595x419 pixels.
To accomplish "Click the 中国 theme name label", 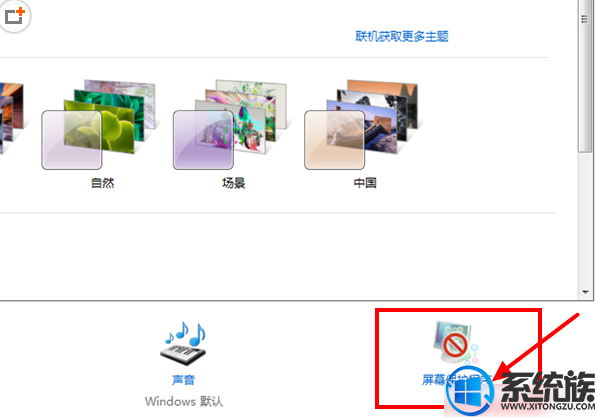I will click(365, 183).
